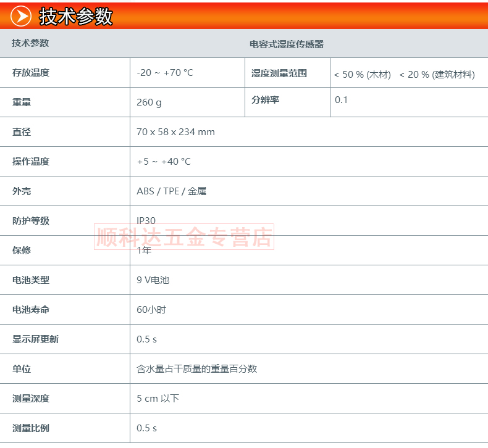Click the 顺科达五金专营店 watermark
The width and height of the screenshot is (488, 448).
pyautogui.click(x=183, y=237)
